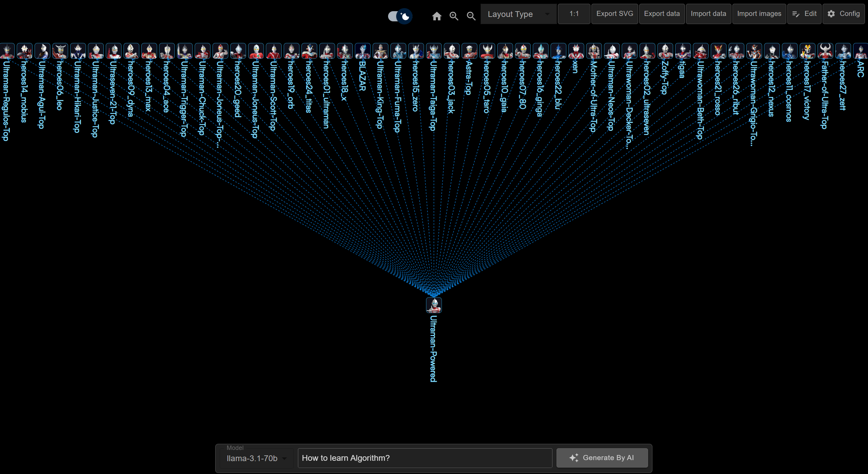Toggle the dark mode switch
Viewport: 868px width, 474px height.
click(x=400, y=16)
